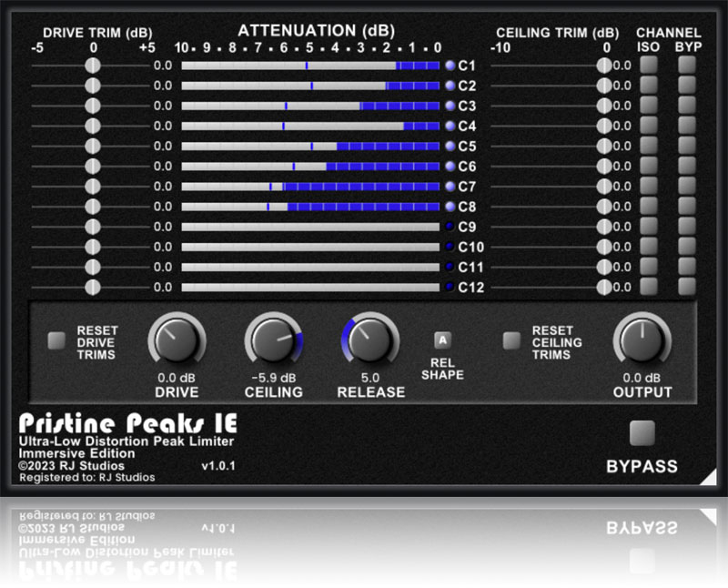Toggle the main BYPASS button
This screenshot has height=588, width=728.
tap(642, 432)
